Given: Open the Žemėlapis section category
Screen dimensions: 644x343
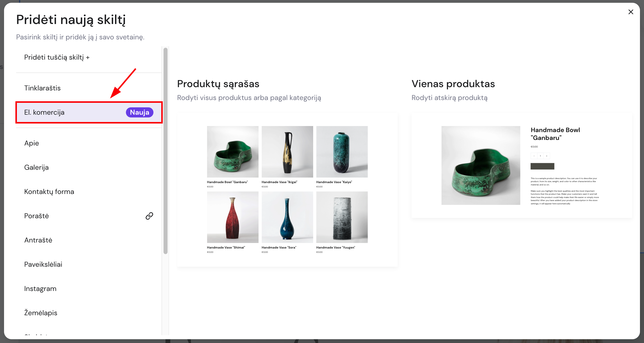Looking at the screenshot, I should click(41, 313).
